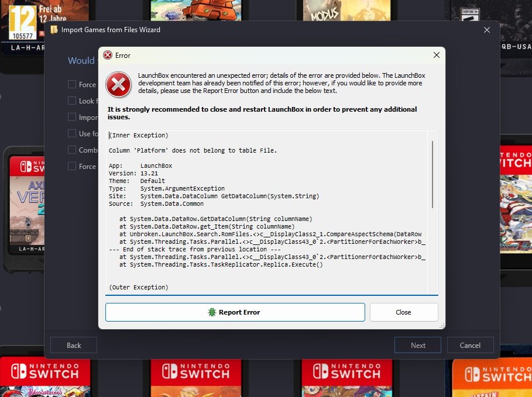Click the 'Site: System.Data.DataColumn' line
Image resolution: width=532 pixels, height=397 pixels.
(214, 196)
